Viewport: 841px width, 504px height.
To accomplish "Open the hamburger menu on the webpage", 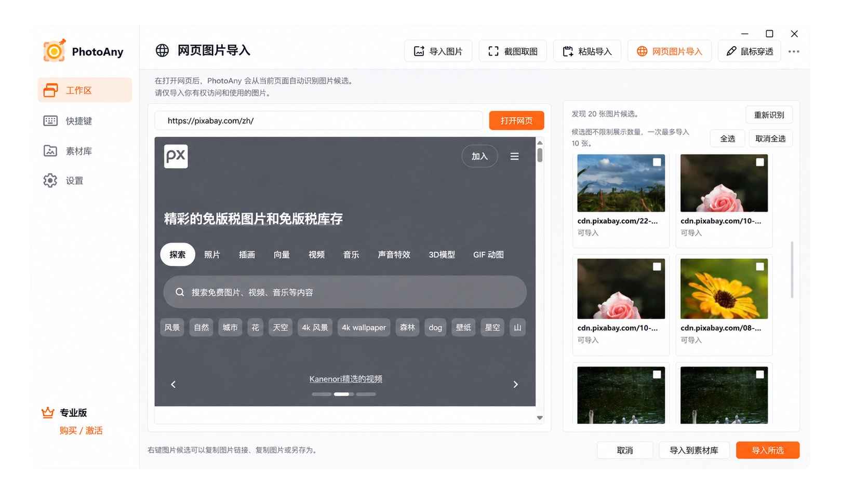I will point(514,156).
